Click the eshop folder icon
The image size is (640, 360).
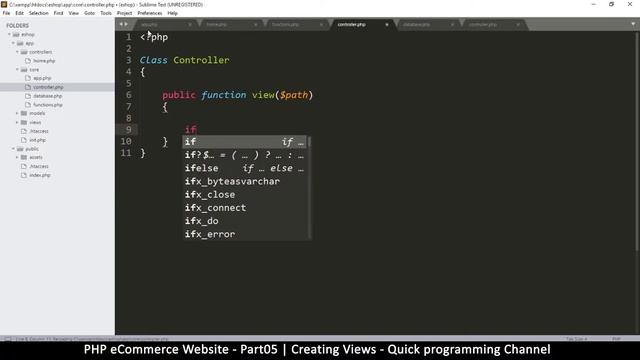coord(16,35)
